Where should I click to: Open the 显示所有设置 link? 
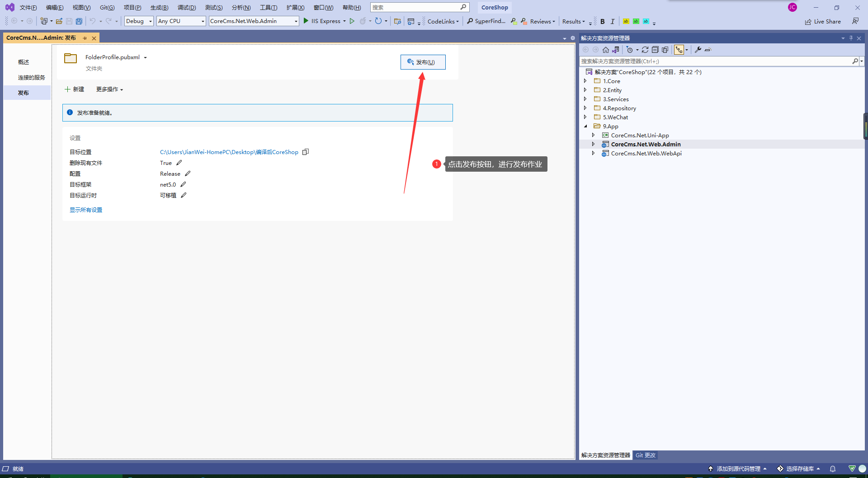[x=86, y=210]
